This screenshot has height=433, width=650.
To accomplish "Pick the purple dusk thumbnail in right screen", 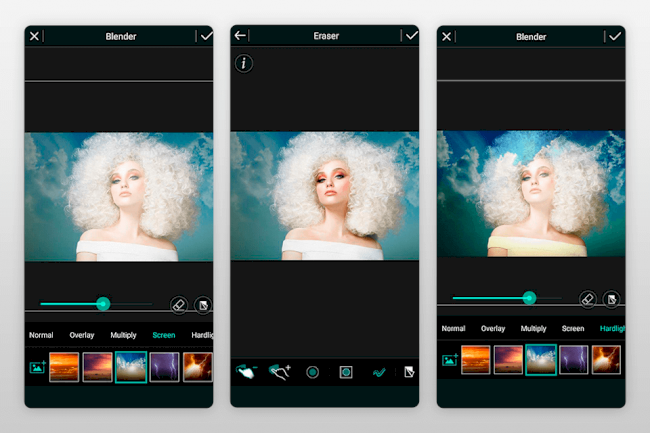I will point(508,360).
